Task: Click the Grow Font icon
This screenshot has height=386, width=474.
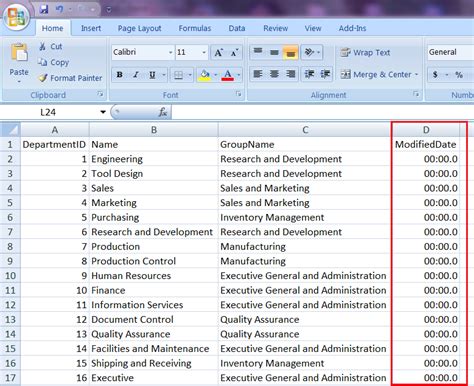Action: (x=219, y=52)
